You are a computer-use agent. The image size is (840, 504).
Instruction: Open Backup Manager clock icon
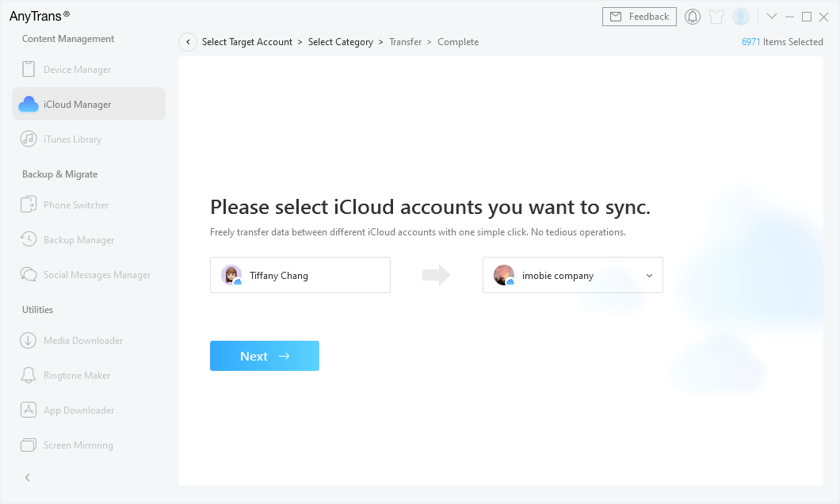(29, 240)
